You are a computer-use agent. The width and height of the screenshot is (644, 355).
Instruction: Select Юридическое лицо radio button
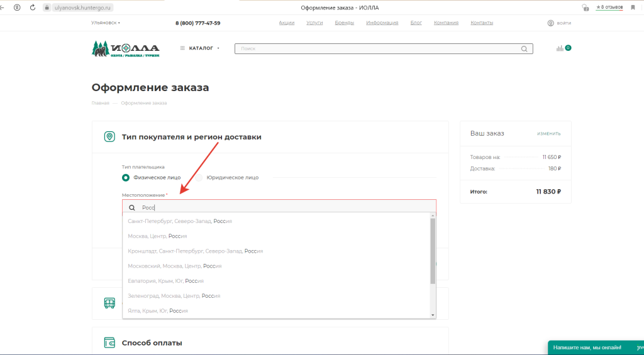click(199, 177)
